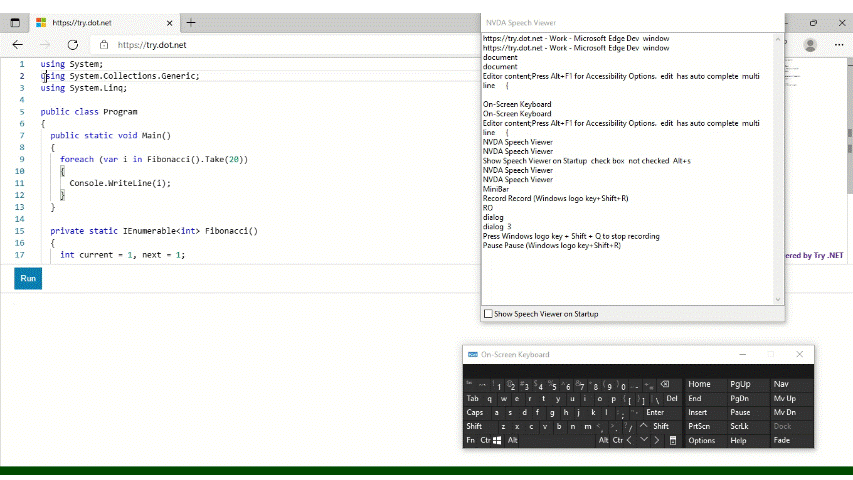The height and width of the screenshot is (480, 853).
Task: Tap the Insert key on On-Screen Keyboard
Action: tap(706, 413)
